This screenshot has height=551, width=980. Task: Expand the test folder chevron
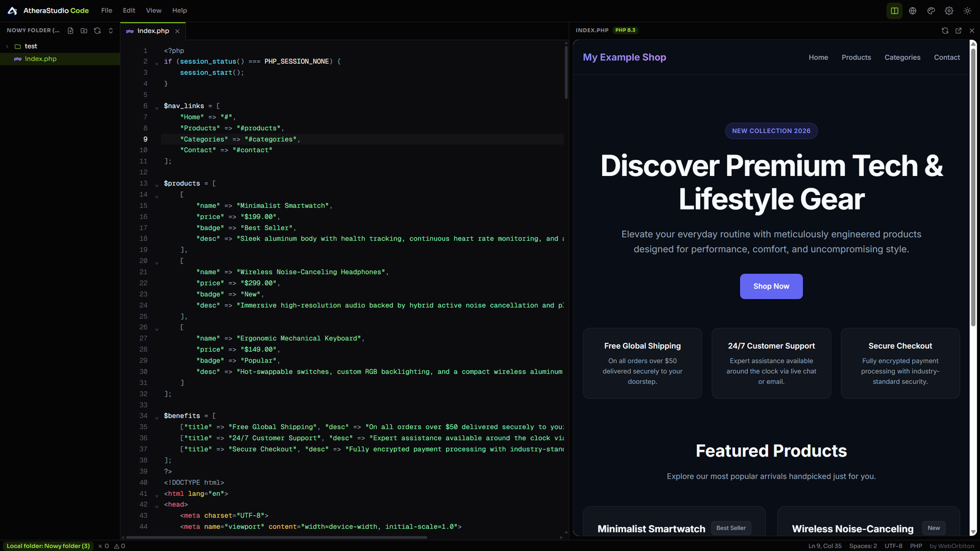[x=7, y=47]
